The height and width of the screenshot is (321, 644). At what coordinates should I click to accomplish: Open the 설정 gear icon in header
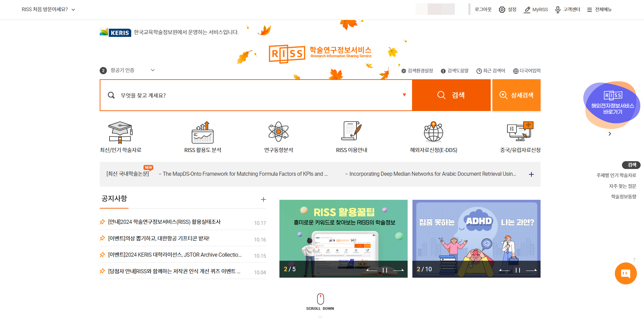(502, 9)
